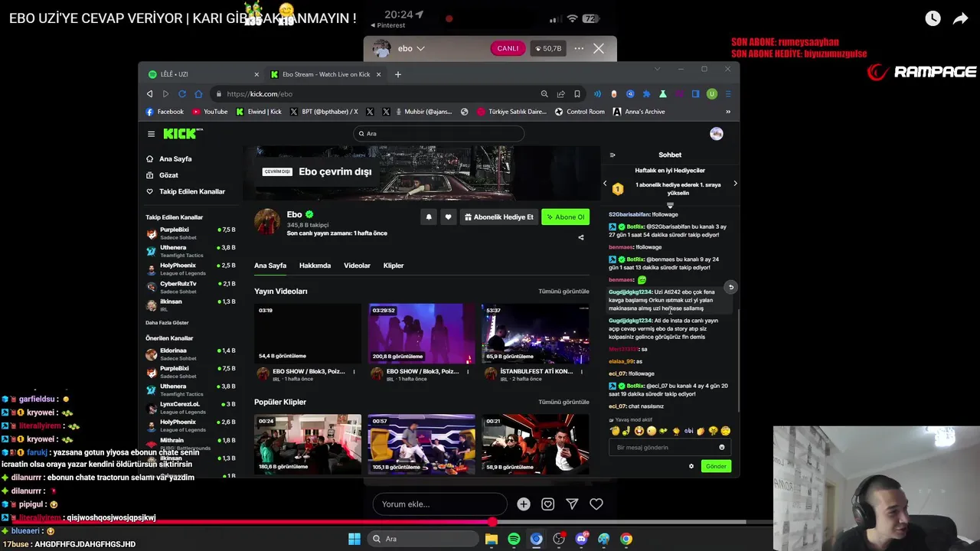Like with the heart outline icon

[x=596, y=504]
